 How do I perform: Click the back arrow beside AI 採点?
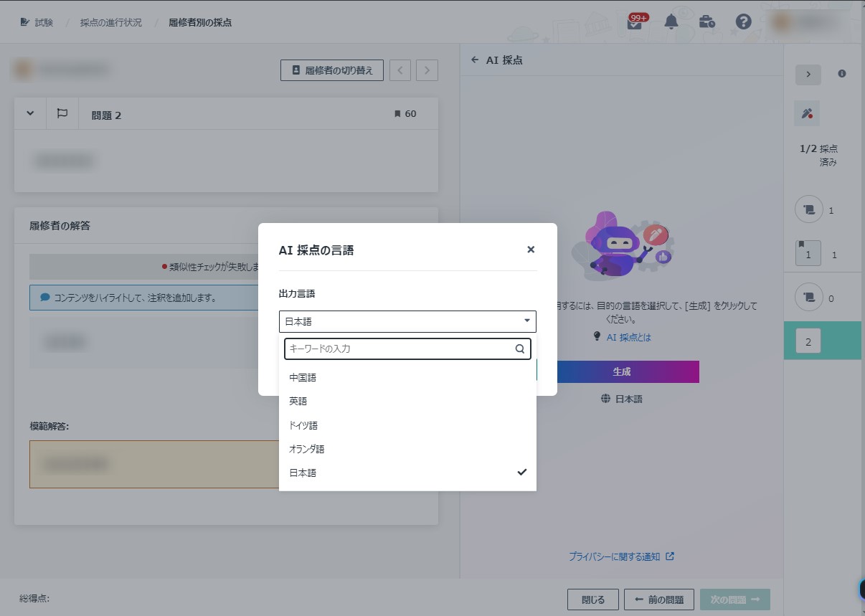(475, 60)
